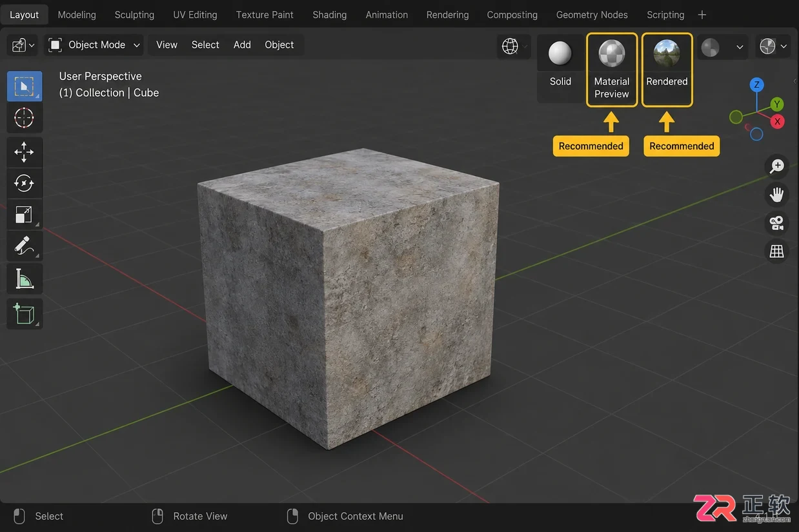
Task: Activate the Annotate pencil tool
Action: (x=25, y=246)
